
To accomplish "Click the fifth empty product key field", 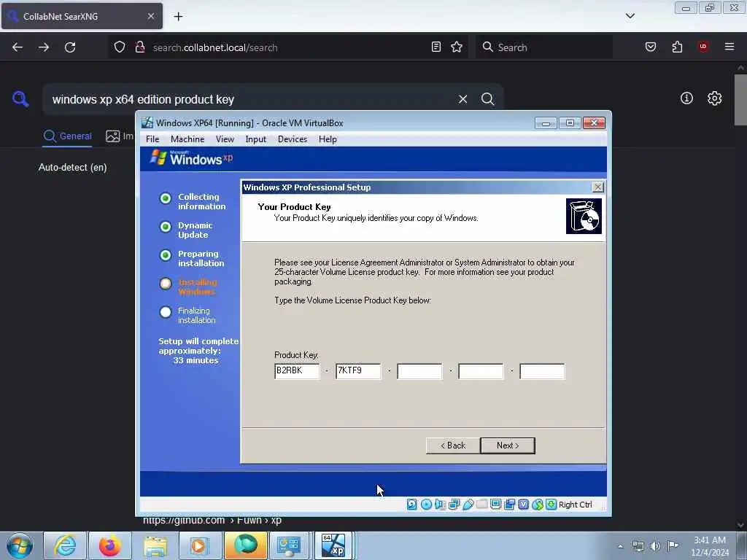I will [x=542, y=371].
